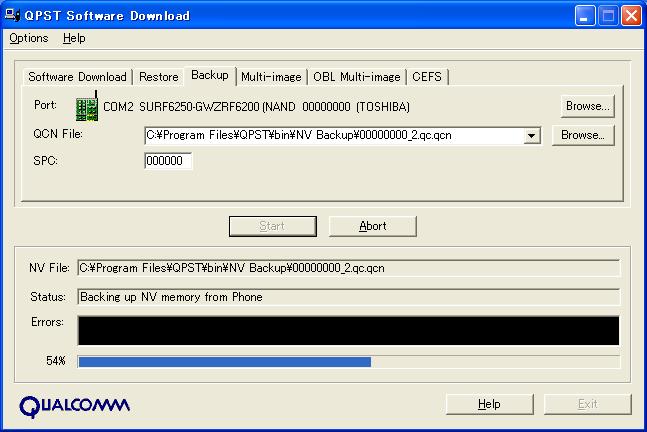Click the Help button at bottom
647x432 pixels.
(x=489, y=404)
